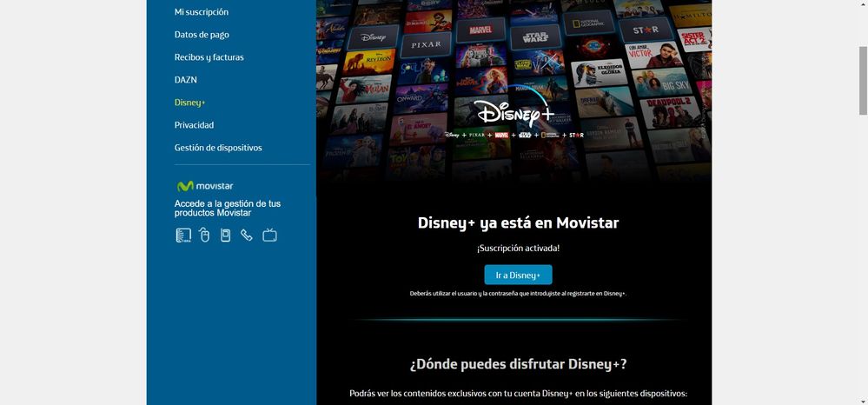Select Gestión de dispositivos

click(x=218, y=148)
